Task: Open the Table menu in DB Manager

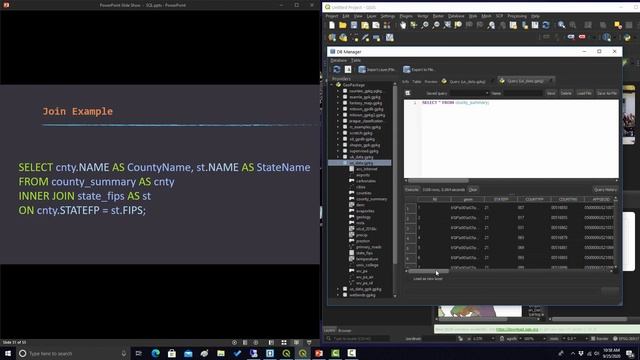Action: click(356, 60)
